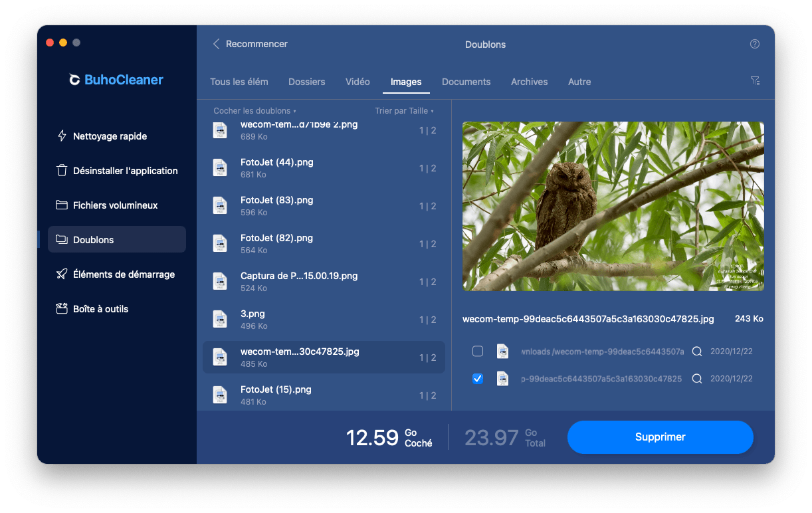Click the wnloads/wecom-temp path of unchecked copy
812x513 pixels.
603,352
